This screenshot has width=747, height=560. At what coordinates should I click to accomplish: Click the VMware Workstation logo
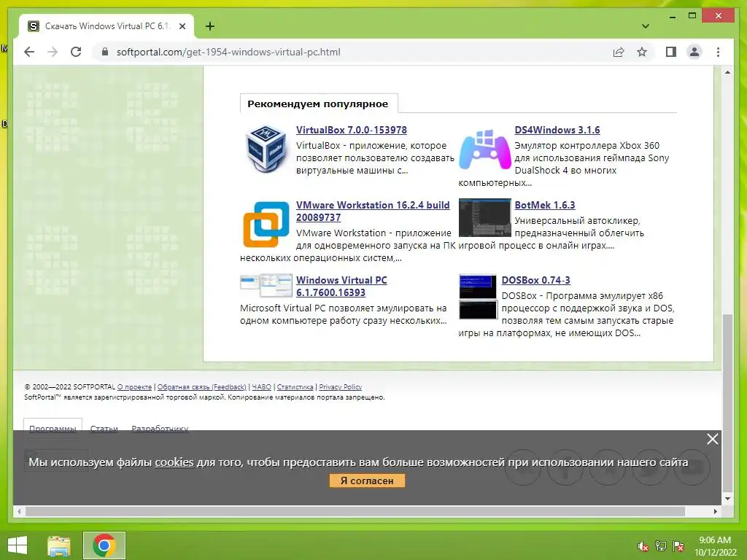coord(266,225)
